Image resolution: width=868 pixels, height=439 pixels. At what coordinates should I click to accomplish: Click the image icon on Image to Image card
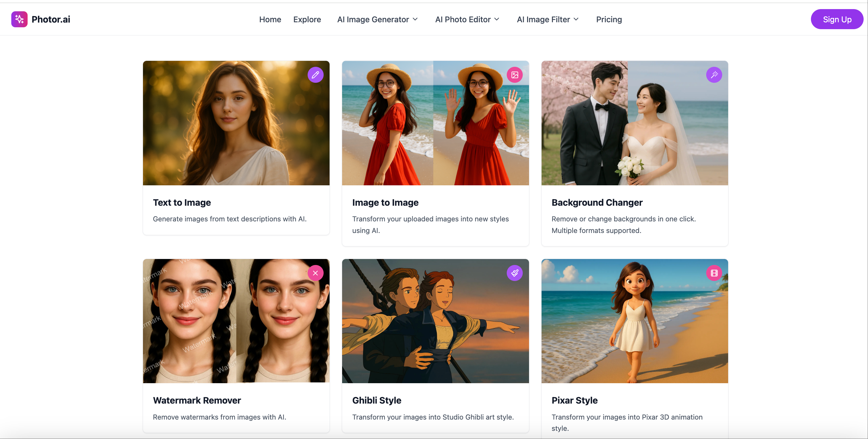click(x=515, y=74)
